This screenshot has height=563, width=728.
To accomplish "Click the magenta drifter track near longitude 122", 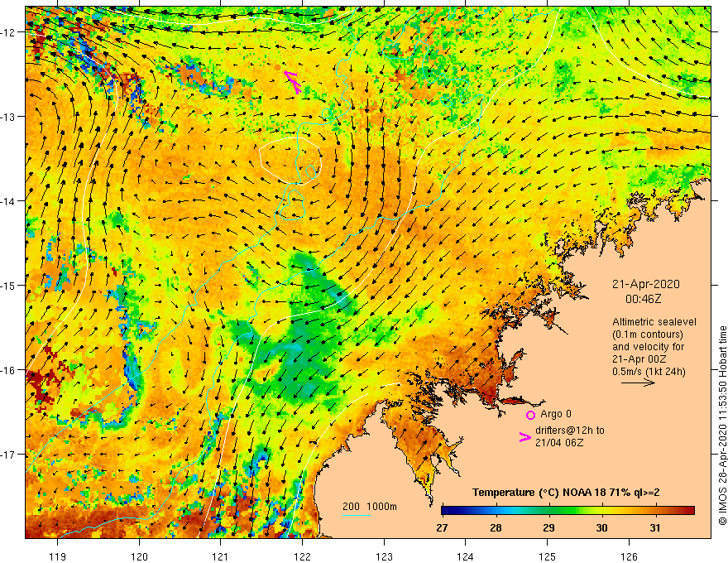I will tap(293, 82).
